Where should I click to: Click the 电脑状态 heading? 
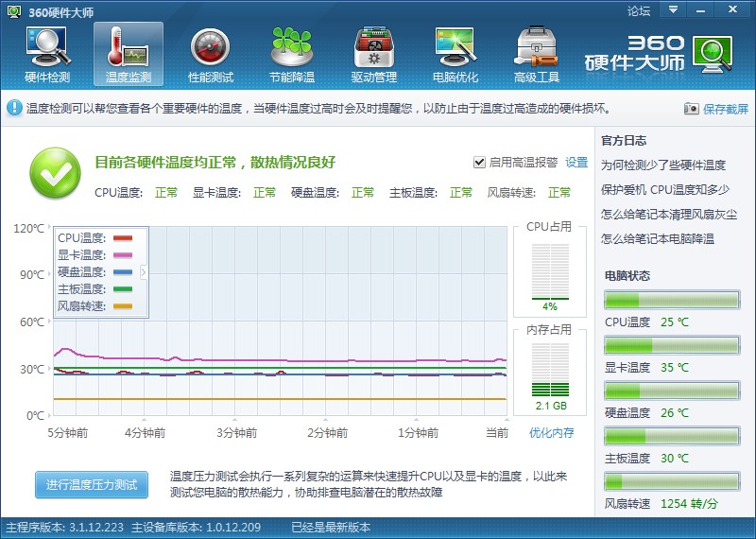click(x=627, y=275)
